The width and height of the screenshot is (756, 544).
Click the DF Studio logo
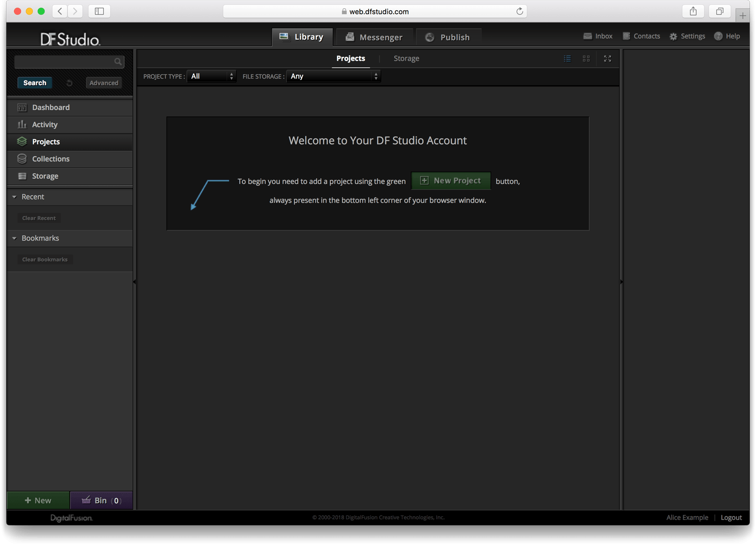(70, 39)
